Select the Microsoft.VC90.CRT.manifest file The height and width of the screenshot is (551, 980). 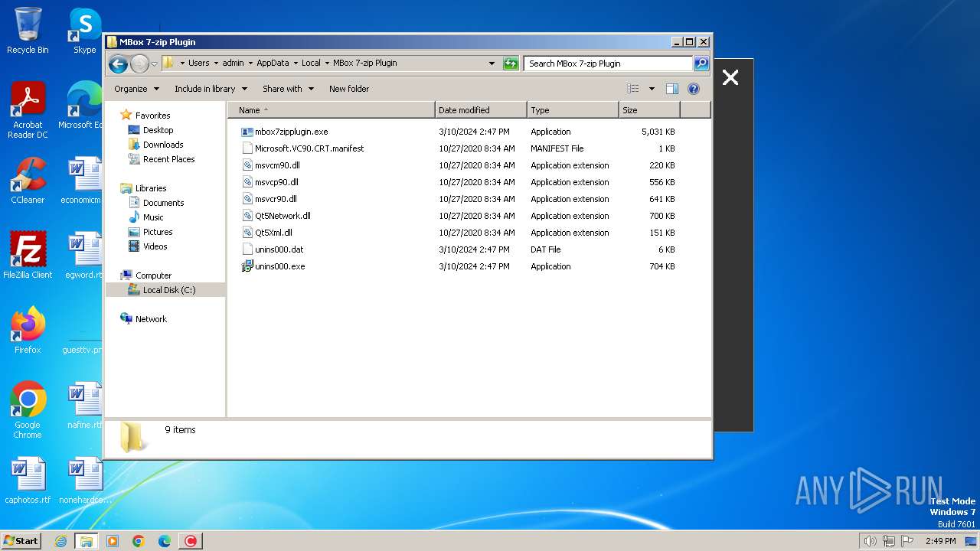[309, 148]
